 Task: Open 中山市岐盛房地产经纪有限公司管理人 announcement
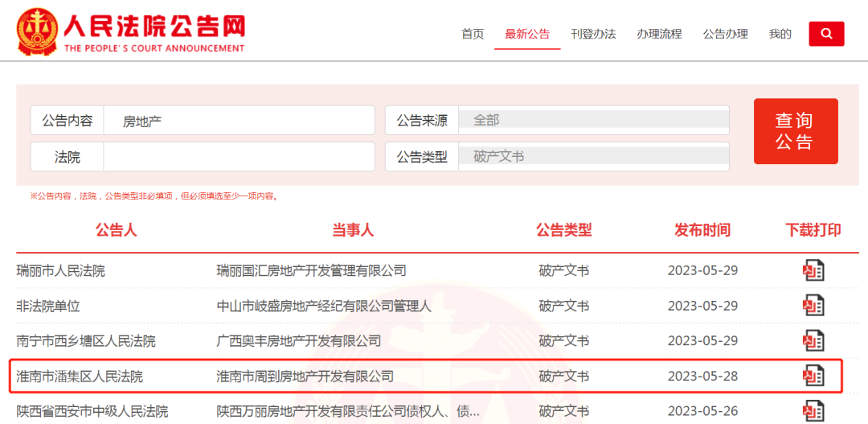click(323, 306)
